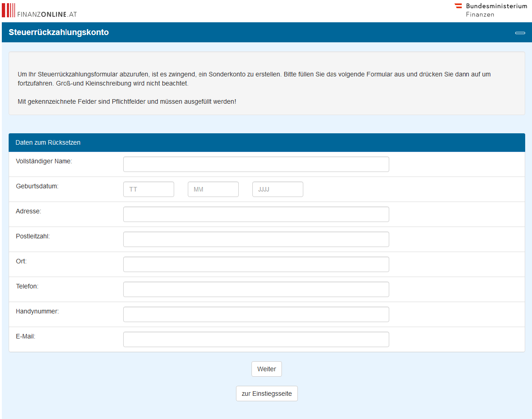Click the Pflichtfelder notice text
This screenshot has height=419, width=532.
127,101
